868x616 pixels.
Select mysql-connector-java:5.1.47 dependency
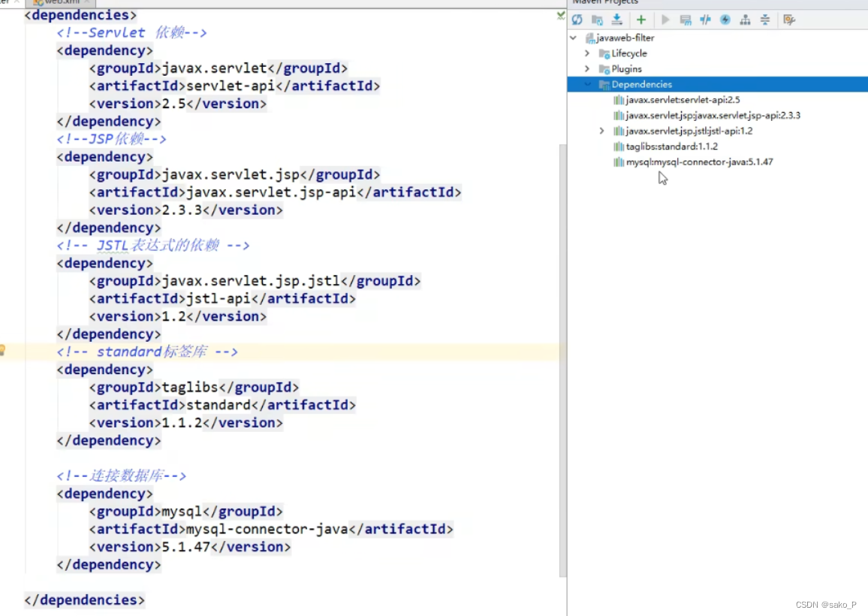(x=693, y=162)
